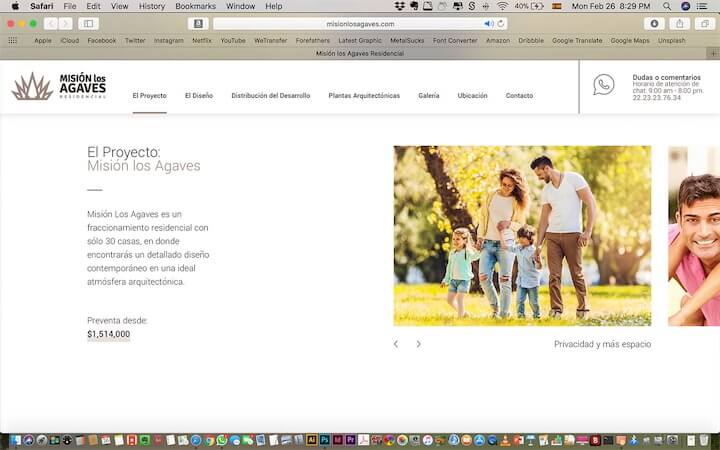Image resolution: width=720 pixels, height=450 pixels.
Task: Go back with Safari's back arrow
Action: pyautogui.click(x=50, y=23)
